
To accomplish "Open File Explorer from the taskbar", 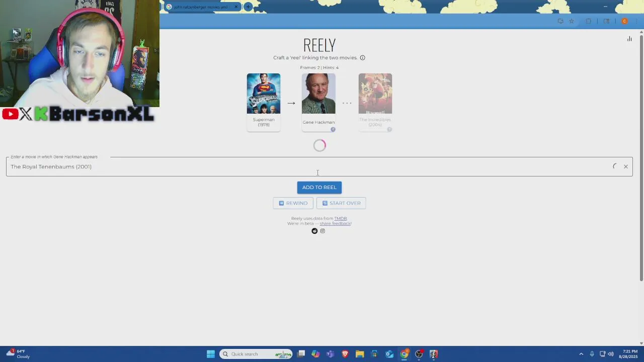I will tap(360, 354).
